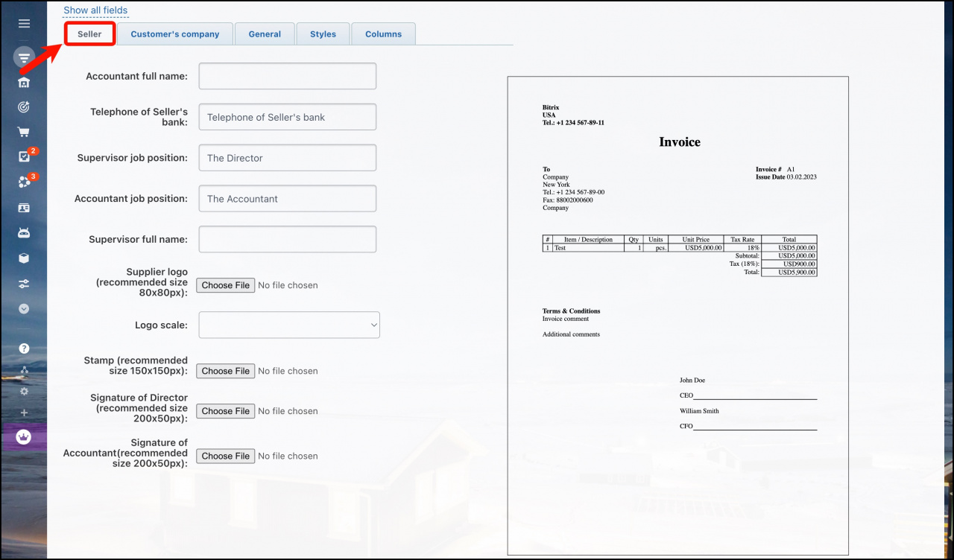This screenshot has width=954, height=560.
Task: Open the shopping cart sidebar icon
Action: (24, 133)
